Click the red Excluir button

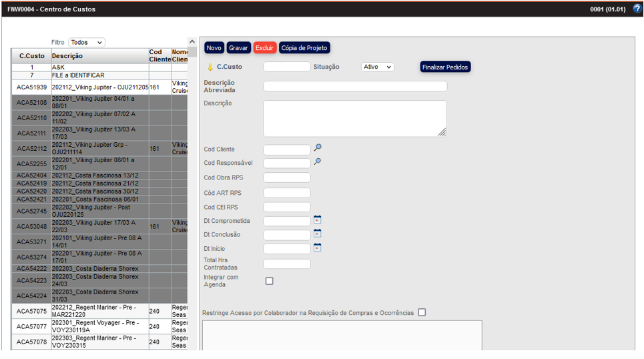click(265, 48)
